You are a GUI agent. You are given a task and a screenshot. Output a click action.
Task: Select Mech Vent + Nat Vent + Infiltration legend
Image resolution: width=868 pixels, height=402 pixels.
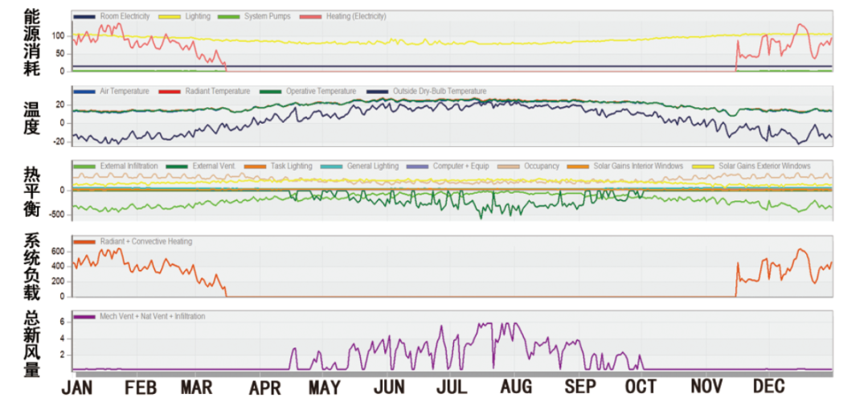click(152, 317)
